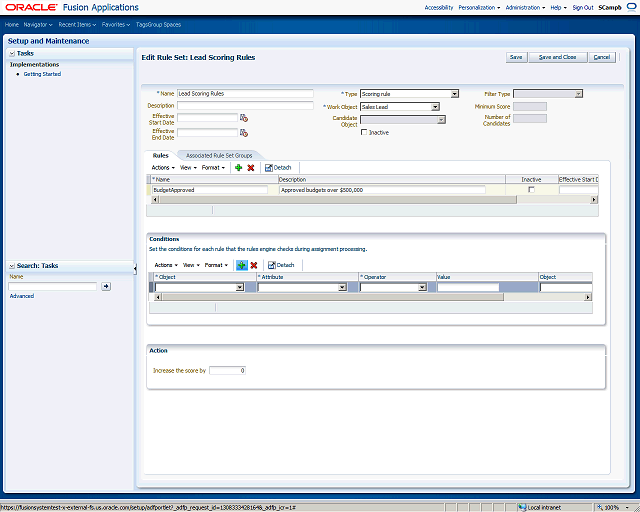Open the Rules Format menu
Viewport: 640px width, 512px height.
click(213, 167)
